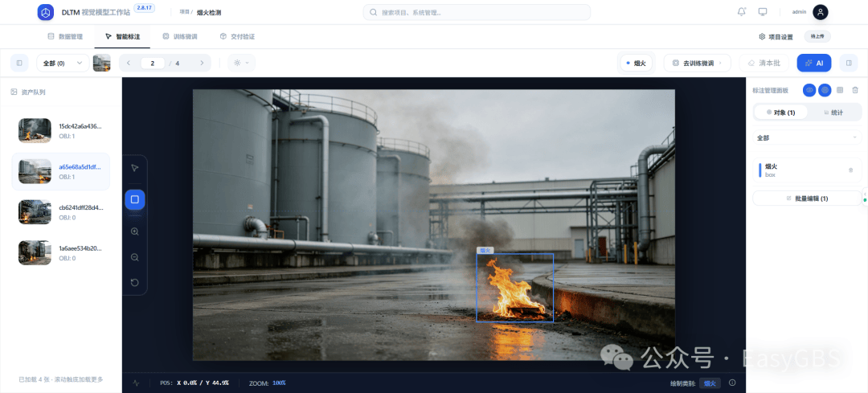868x393 pixels.
Task: Reset the canvas view rotation
Action: pos(134,283)
